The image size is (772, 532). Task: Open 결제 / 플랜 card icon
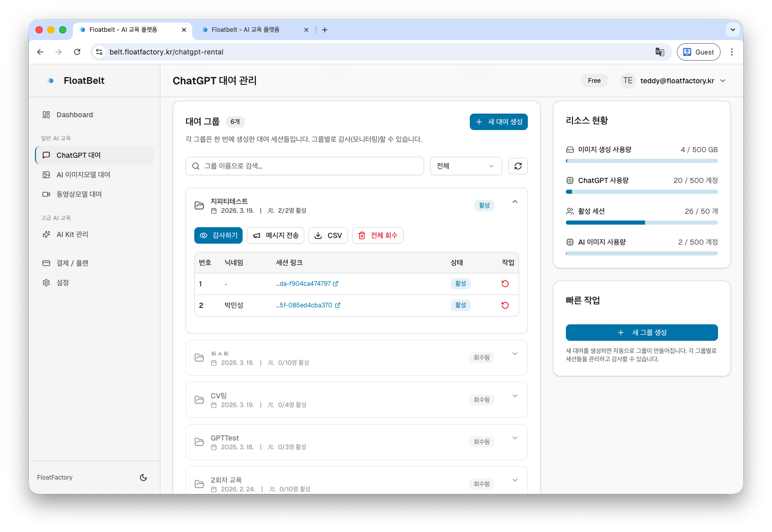point(47,263)
